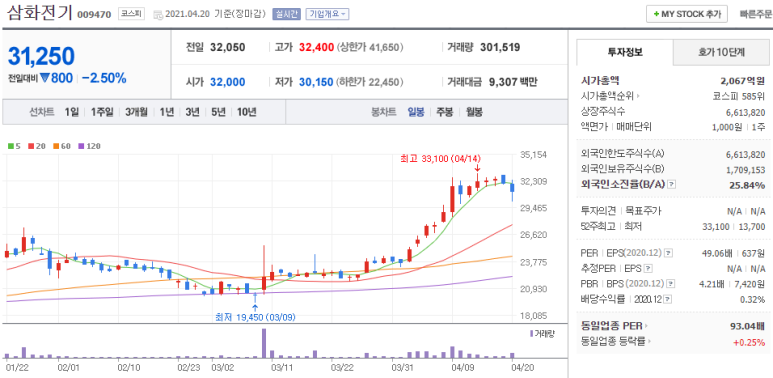This screenshot has width=773, height=378.
Task: Click the 시가총액 value 2,067억원
Action: click(x=742, y=80)
